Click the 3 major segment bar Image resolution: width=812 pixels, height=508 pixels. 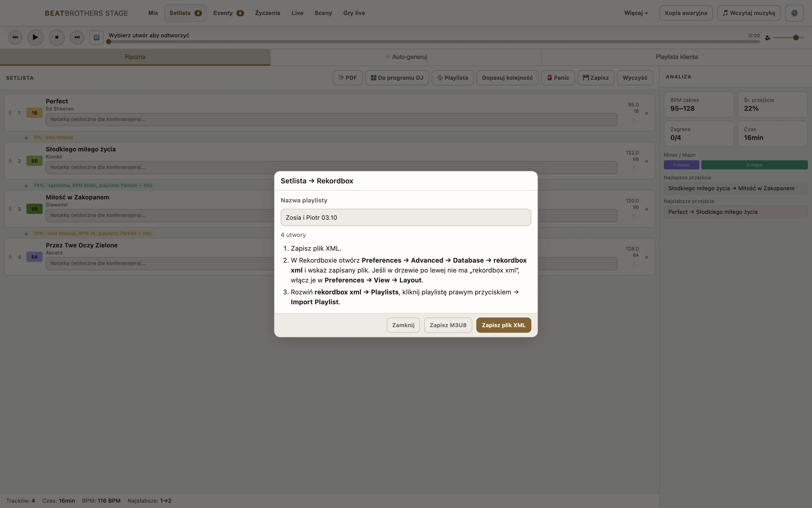[x=754, y=165]
